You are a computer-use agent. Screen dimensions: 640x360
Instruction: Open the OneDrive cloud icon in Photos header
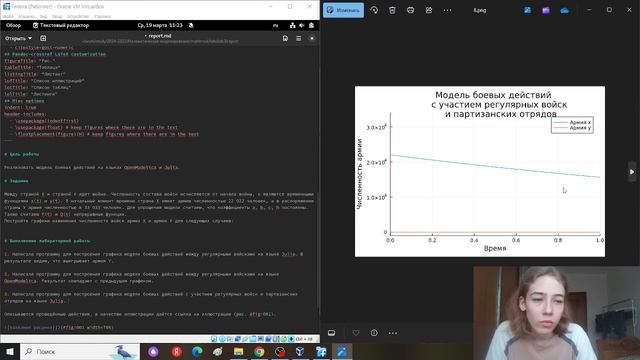pyautogui.click(x=564, y=11)
